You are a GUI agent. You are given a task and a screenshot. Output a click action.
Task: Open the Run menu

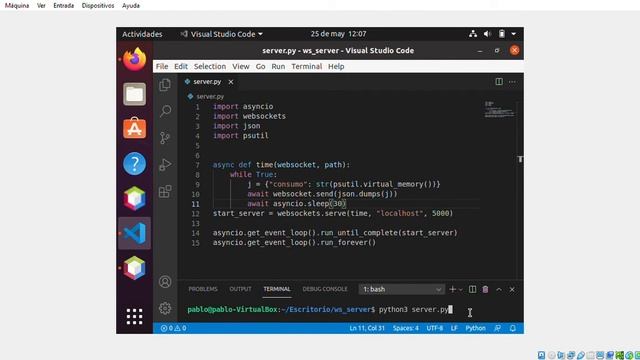pyautogui.click(x=278, y=66)
